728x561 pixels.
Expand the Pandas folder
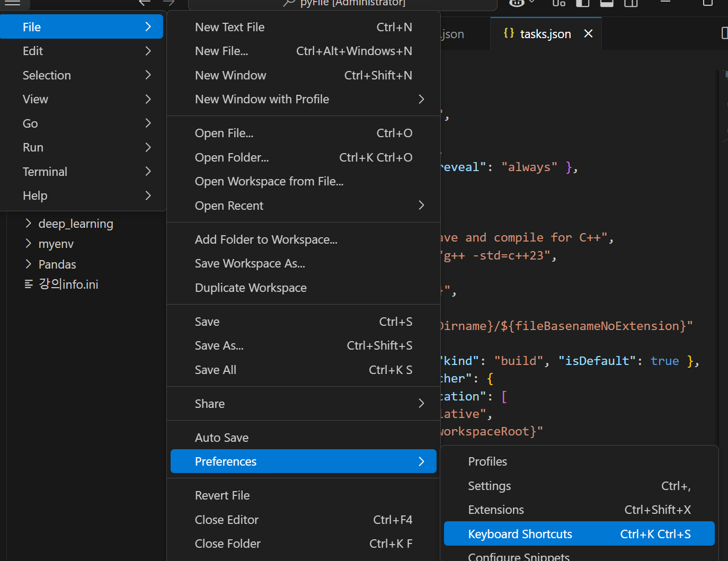[29, 264]
